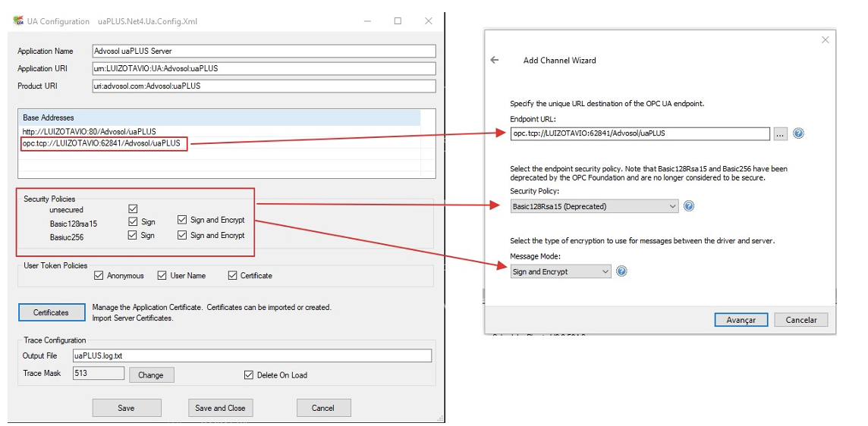Image resolution: width=868 pixels, height=426 pixels.
Task: Toggle Certificate user token checkbox
Action: (x=232, y=275)
